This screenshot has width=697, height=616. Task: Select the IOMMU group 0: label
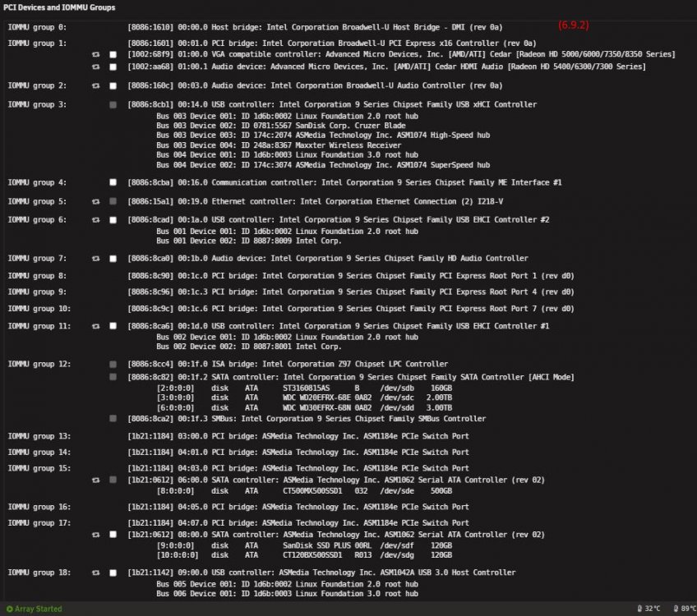pyautogui.click(x=37, y=28)
